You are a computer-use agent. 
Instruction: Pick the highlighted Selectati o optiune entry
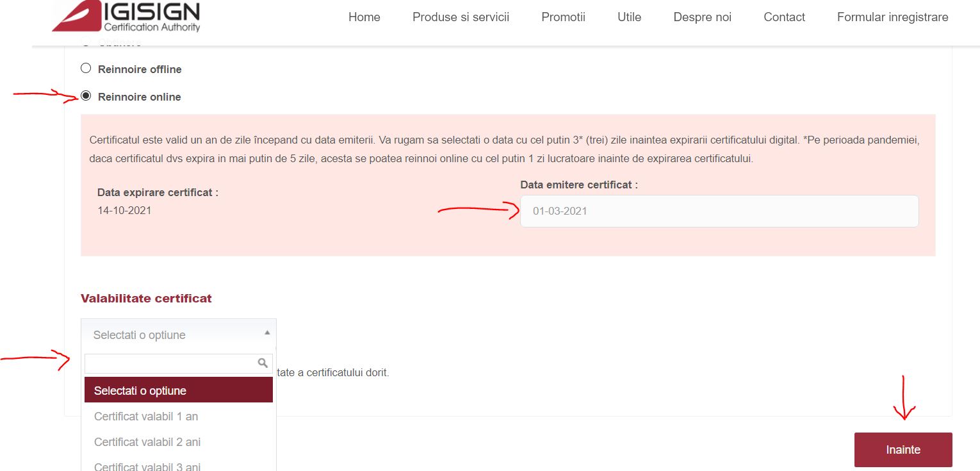pyautogui.click(x=179, y=390)
